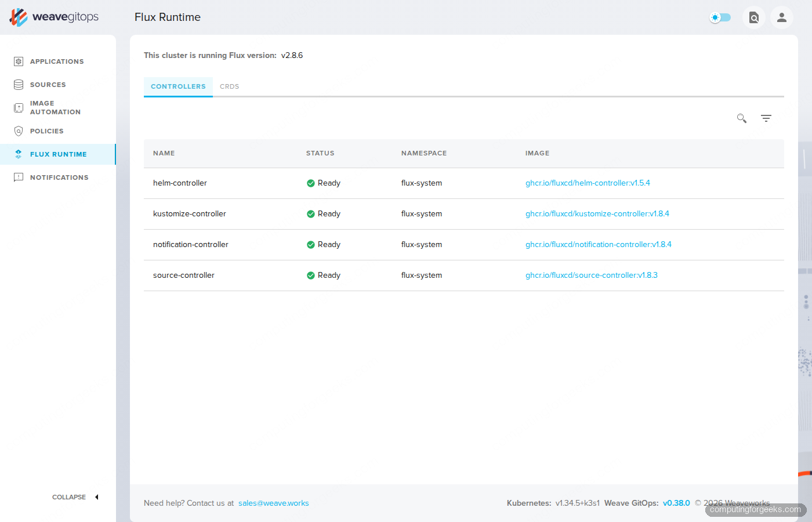Viewport: 812px width, 522px height.
Task: Open Notifications icon in sidebar
Action: click(19, 177)
